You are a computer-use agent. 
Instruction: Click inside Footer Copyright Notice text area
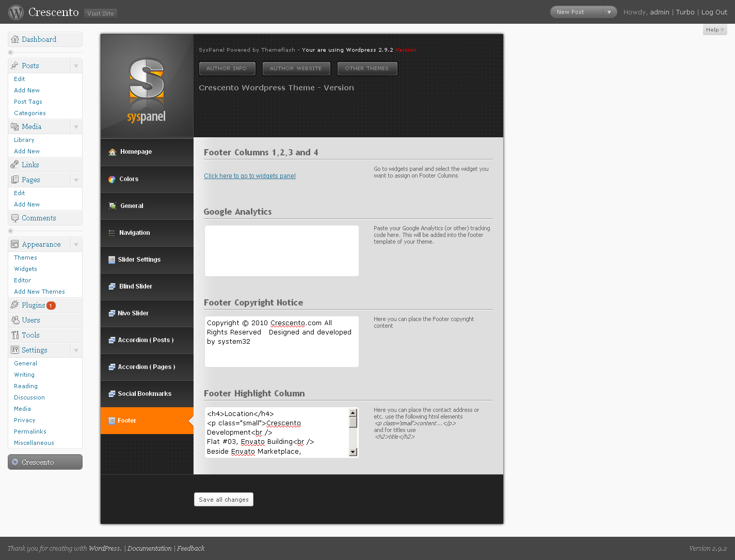click(x=282, y=342)
